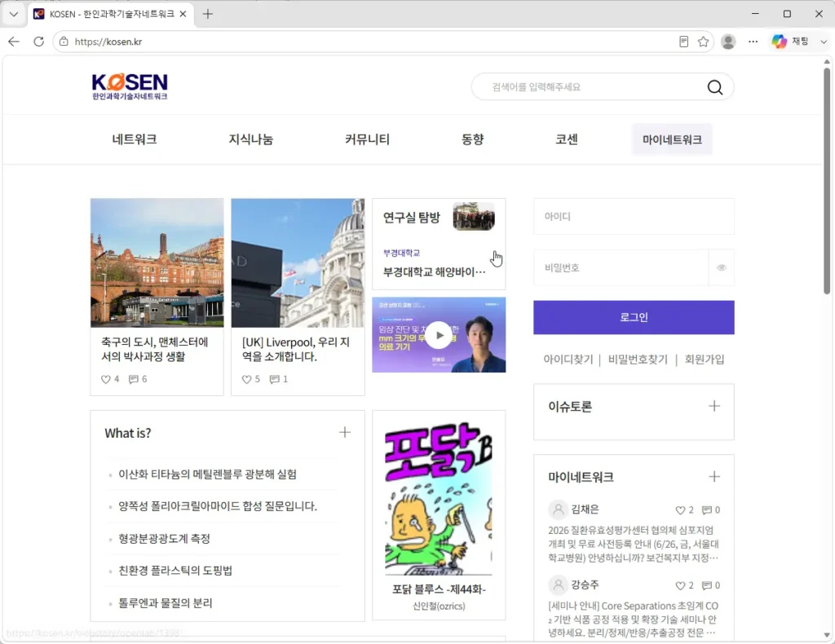Expand the Copilot dropdown chevron
835x644 pixels.
[824, 42]
